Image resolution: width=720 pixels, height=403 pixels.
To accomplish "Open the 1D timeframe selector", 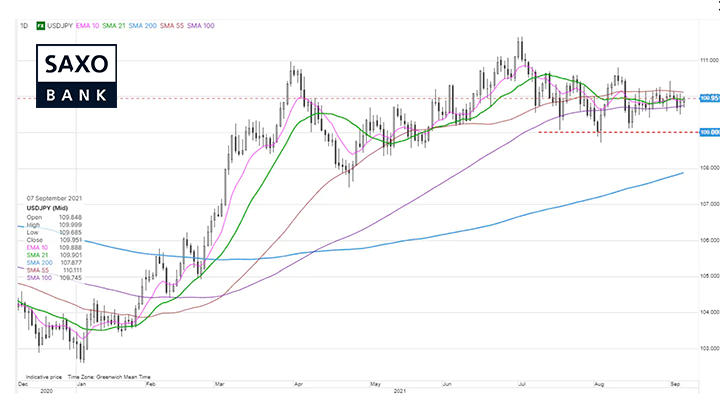I will pyautogui.click(x=24, y=26).
